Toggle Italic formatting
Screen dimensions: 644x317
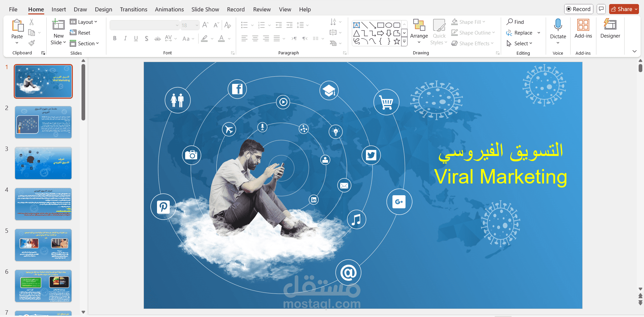125,39
